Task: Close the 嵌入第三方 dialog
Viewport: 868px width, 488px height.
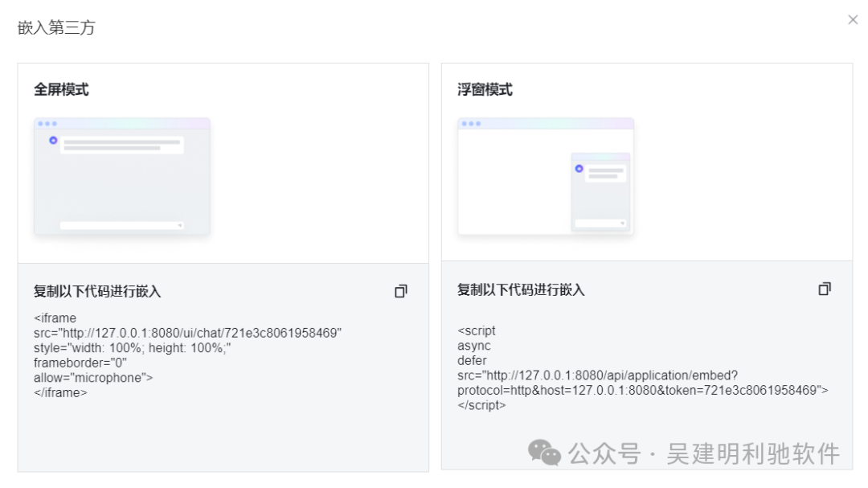Action: point(853,20)
